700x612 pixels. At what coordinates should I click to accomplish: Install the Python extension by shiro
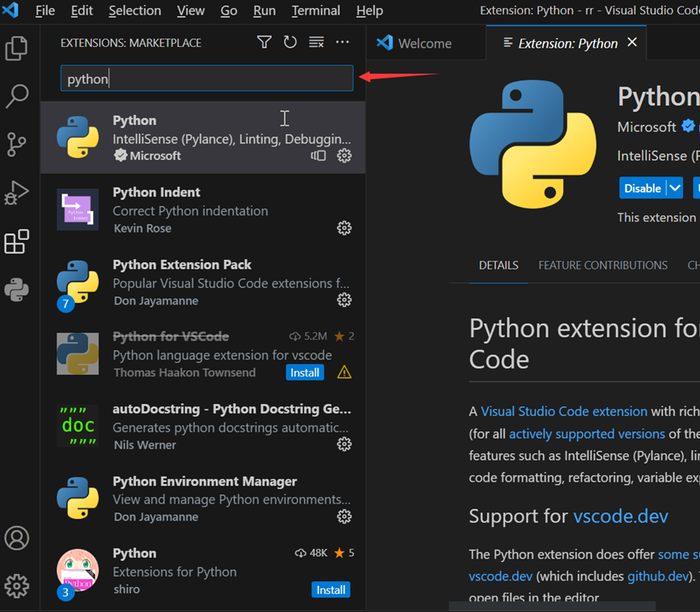click(331, 589)
